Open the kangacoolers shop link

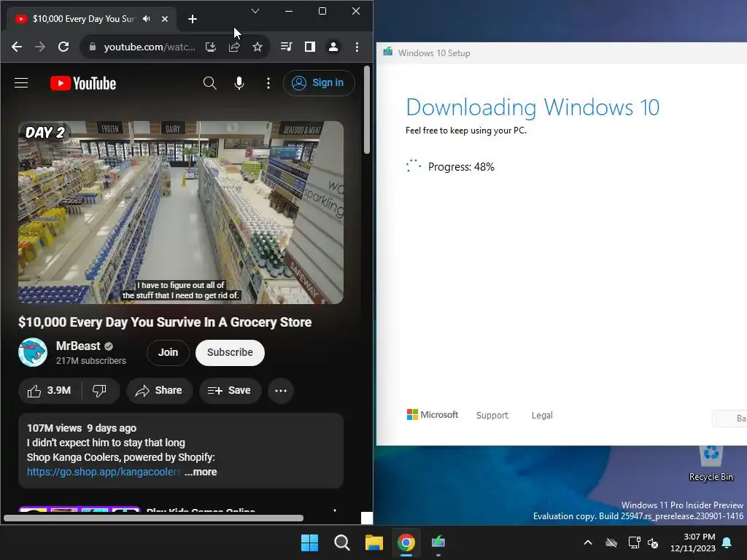pos(104,472)
